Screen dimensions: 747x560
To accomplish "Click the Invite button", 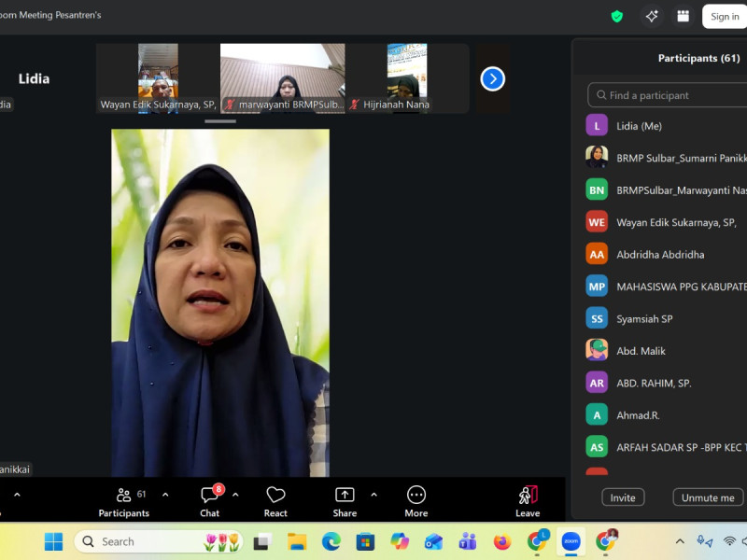I will coord(623,497).
